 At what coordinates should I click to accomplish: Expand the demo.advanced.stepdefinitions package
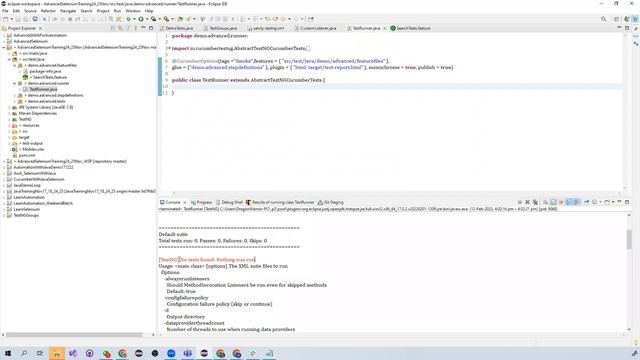pos(15,95)
